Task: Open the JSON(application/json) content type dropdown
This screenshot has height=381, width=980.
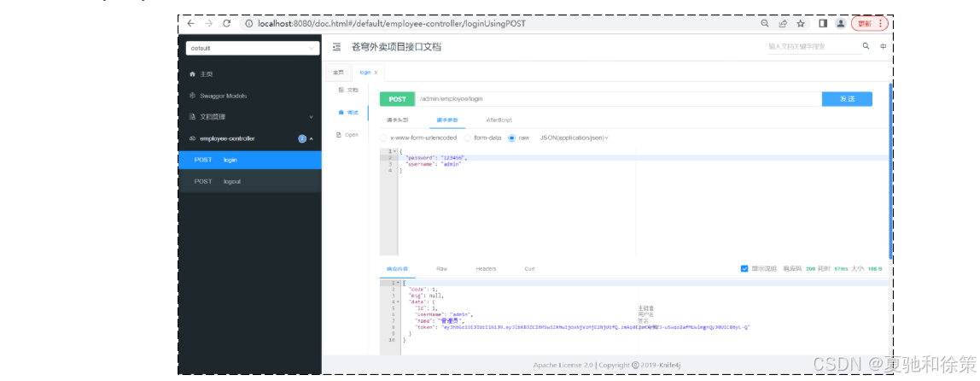Action: click(x=575, y=138)
